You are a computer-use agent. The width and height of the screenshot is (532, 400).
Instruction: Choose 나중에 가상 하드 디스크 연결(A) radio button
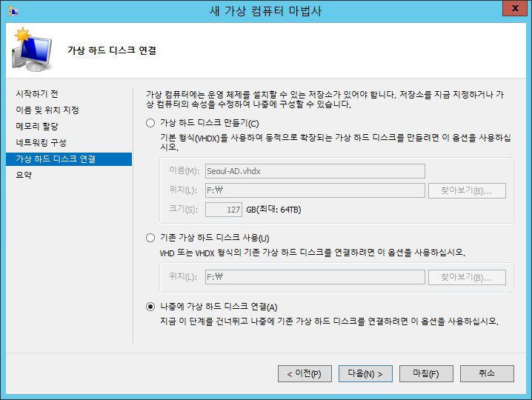(150, 307)
